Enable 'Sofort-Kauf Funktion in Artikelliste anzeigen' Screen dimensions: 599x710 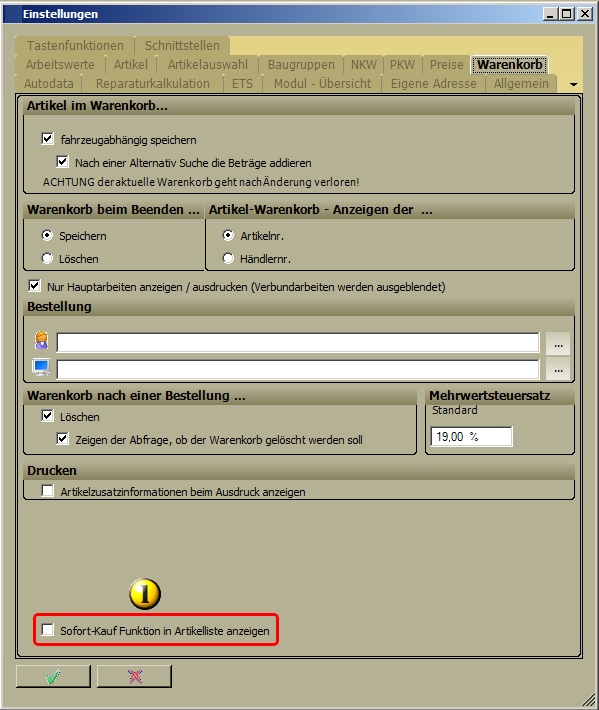(48, 630)
